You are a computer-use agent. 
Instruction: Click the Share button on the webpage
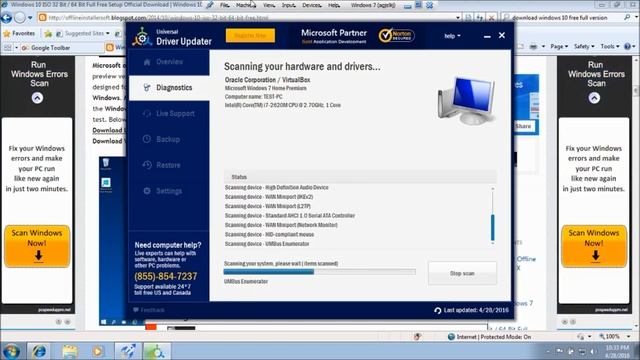pyautogui.click(x=523, y=126)
